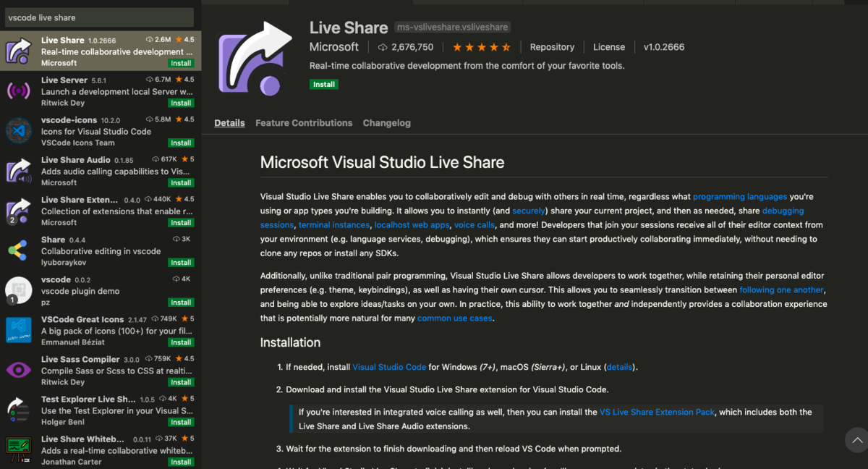Select the Live Sass Compiler entry title

tap(80, 359)
